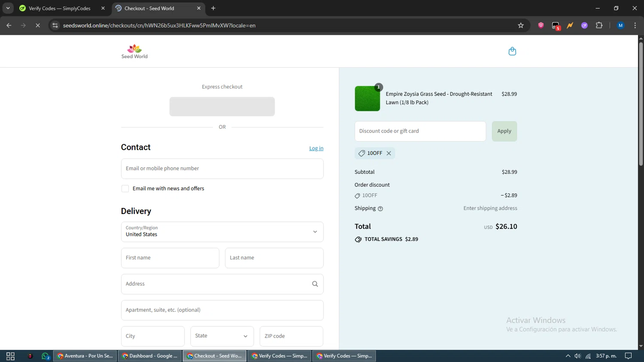Click the Enter shipping address text
This screenshot has height=362, width=644.
point(490,208)
